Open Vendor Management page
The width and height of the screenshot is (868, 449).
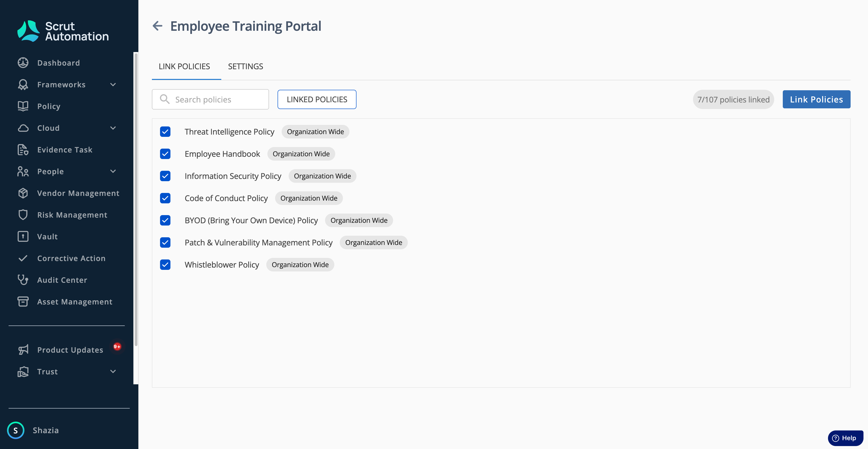pos(78,193)
